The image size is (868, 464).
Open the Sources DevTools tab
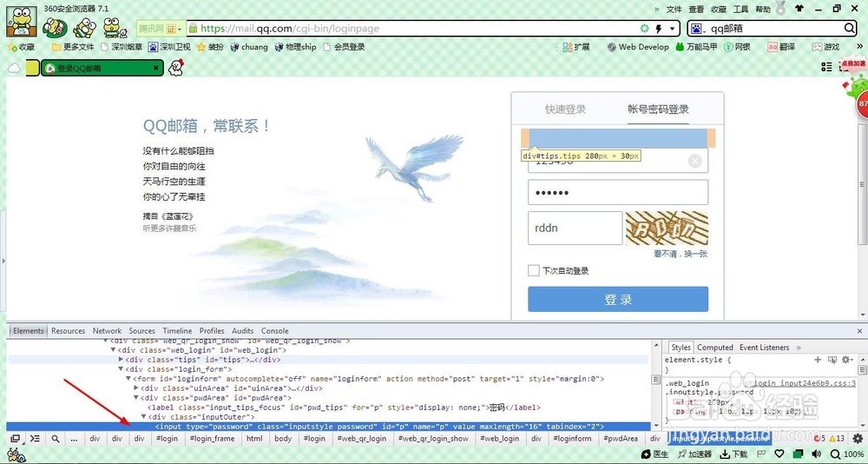click(142, 330)
